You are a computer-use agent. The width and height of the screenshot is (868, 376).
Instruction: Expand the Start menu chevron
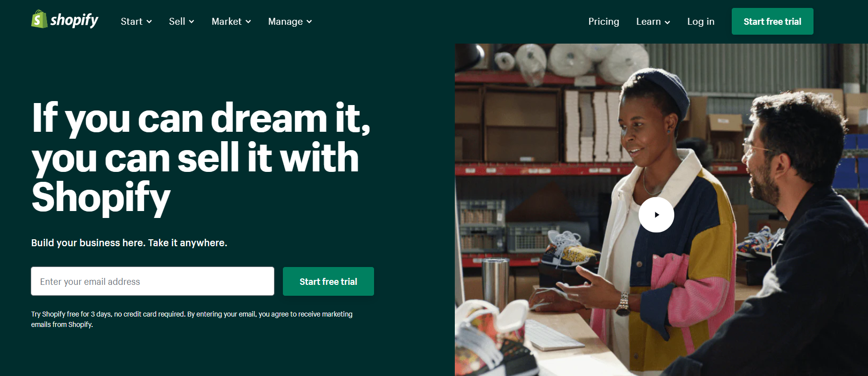[x=149, y=22]
